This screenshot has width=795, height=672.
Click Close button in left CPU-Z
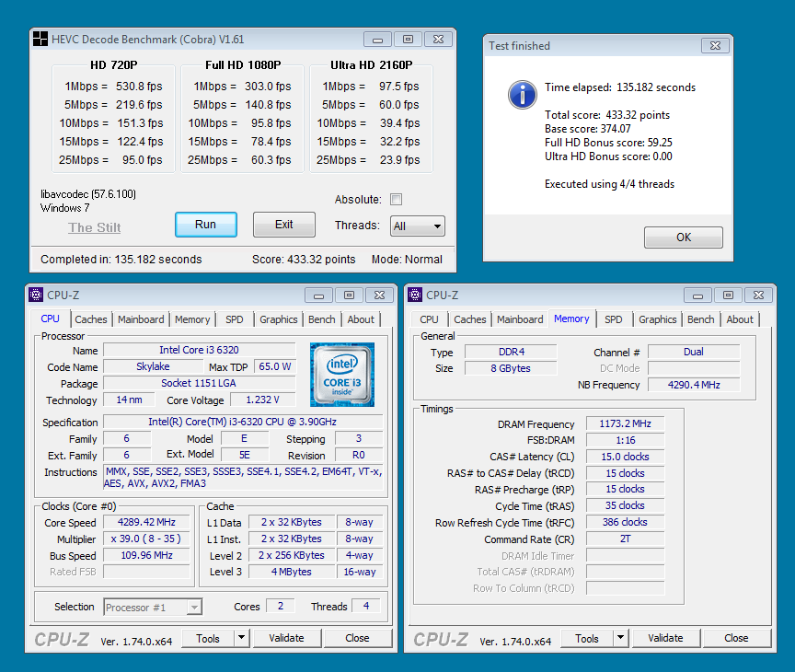pos(357,638)
